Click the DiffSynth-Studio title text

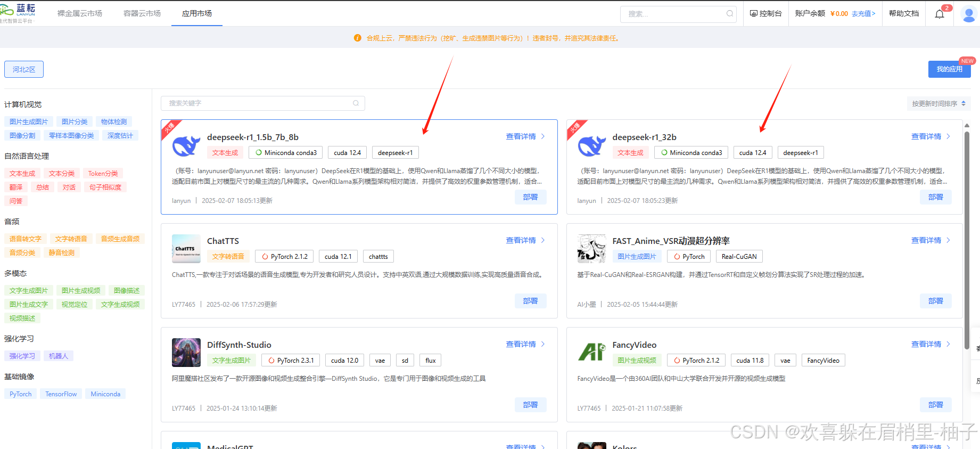point(239,345)
